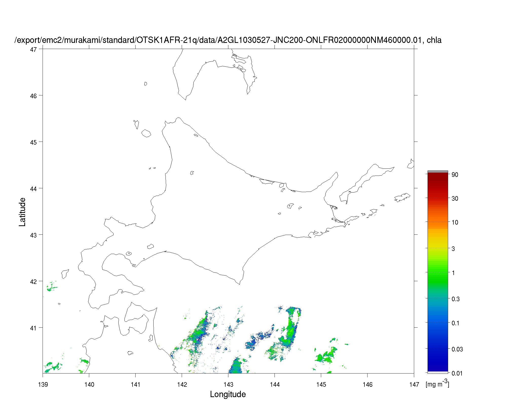Click colorbar label 10
This screenshot has height=406, width=532.
[x=455, y=222]
